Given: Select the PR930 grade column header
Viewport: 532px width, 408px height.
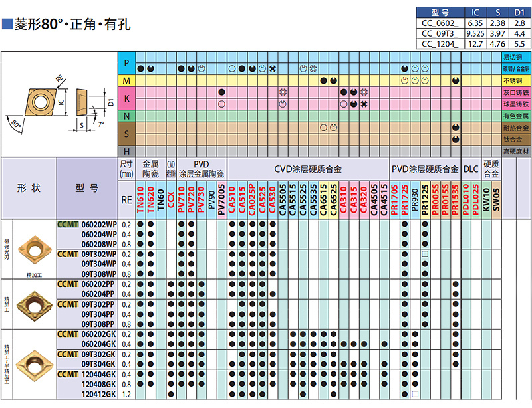Looking at the screenshot, I should pyautogui.click(x=415, y=200).
